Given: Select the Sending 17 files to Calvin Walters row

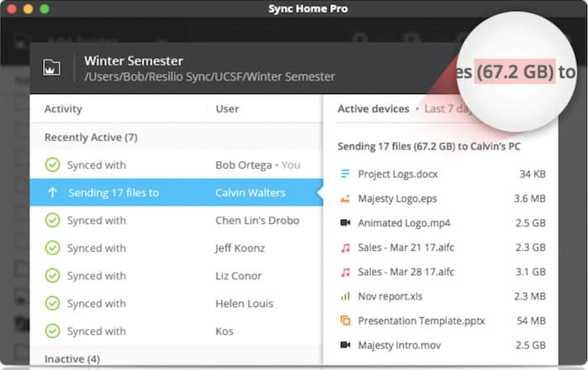Looking at the screenshot, I should click(x=176, y=192).
